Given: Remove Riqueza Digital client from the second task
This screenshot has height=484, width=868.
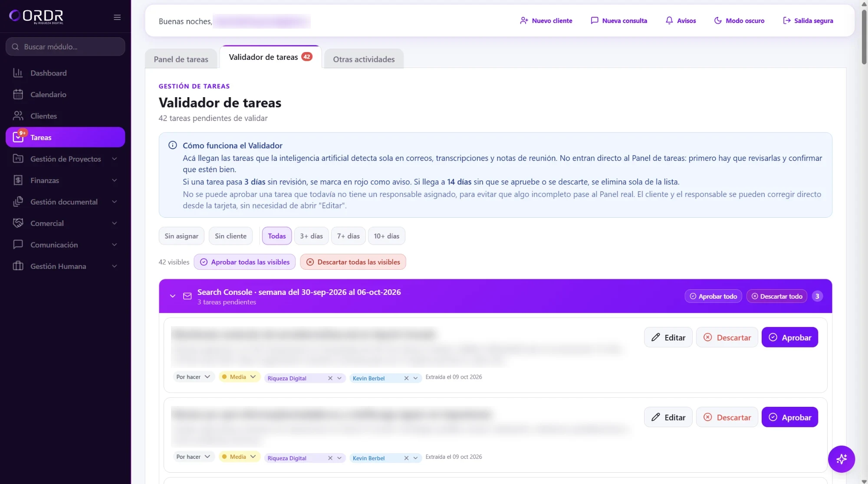Looking at the screenshot, I should [330, 458].
